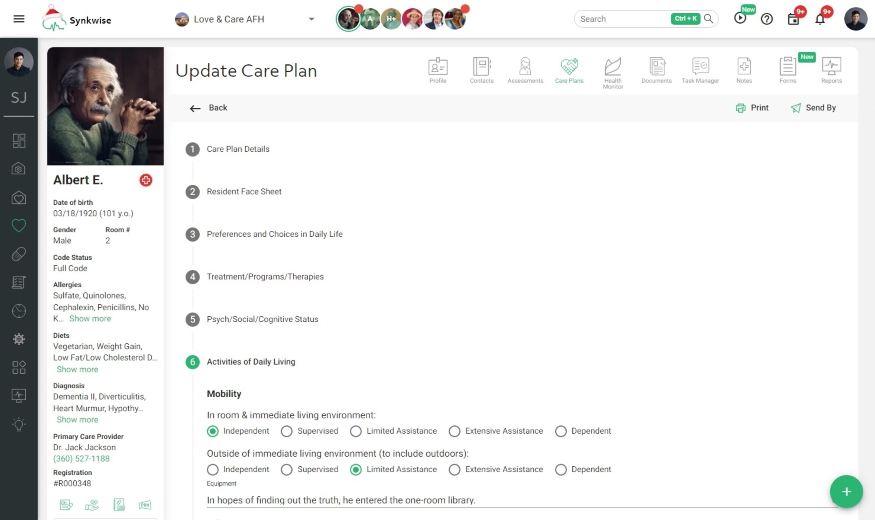Screen dimensions: 875x520
Task: Click the Send By button
Action: [x=813, y=108]
